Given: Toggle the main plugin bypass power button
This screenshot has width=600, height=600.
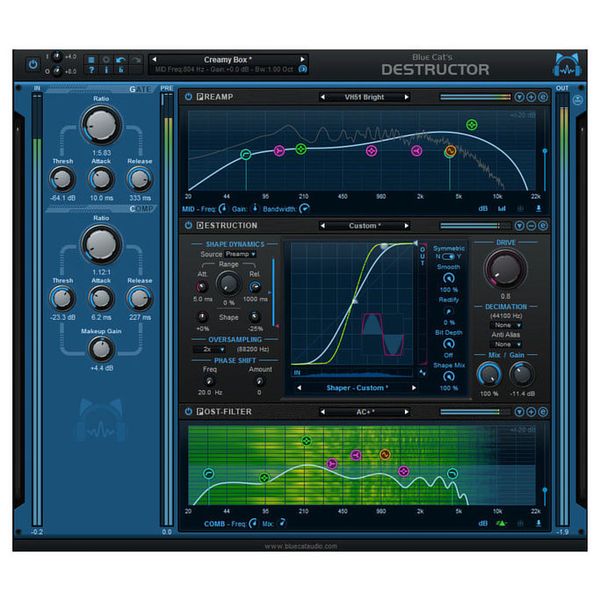Looking at the screenshot, I should (x=33, y=64).
